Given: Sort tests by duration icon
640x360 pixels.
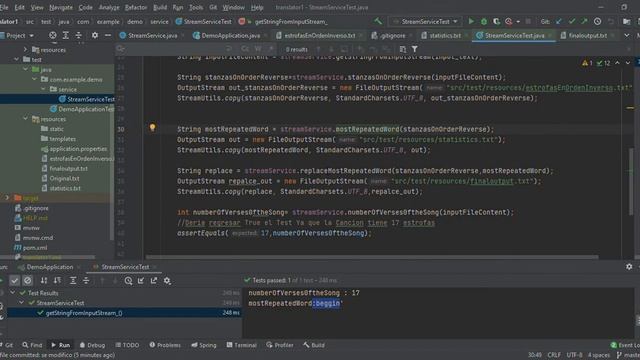Looking at the screenshot, I should [57, 280].
